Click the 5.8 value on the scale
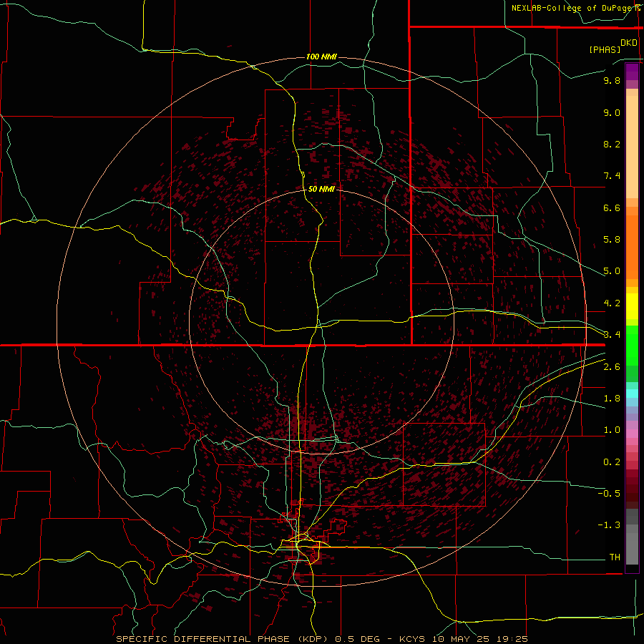 pyautogui.click(x=612, y=240)
